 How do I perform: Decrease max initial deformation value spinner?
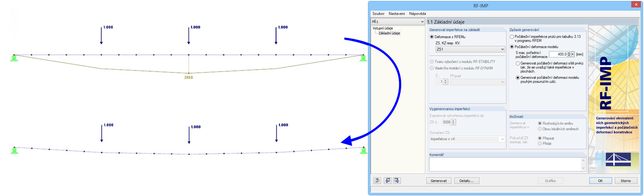point(569,56)
